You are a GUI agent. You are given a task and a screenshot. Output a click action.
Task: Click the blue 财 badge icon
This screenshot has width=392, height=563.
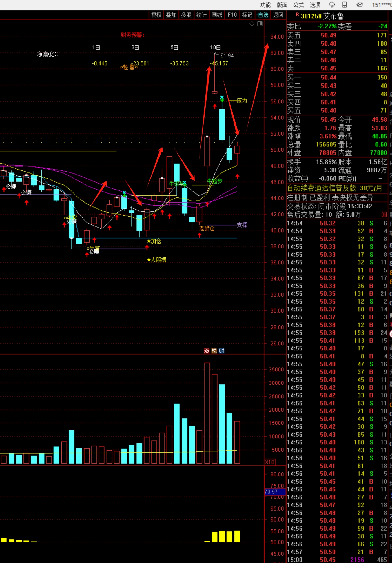click(221, 351)
